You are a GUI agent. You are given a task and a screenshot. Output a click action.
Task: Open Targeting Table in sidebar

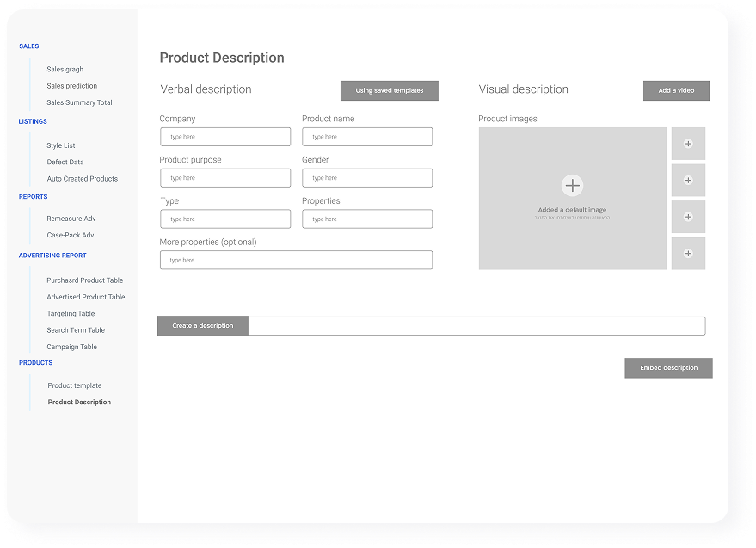pyautogui.click(x=71, y=313)
